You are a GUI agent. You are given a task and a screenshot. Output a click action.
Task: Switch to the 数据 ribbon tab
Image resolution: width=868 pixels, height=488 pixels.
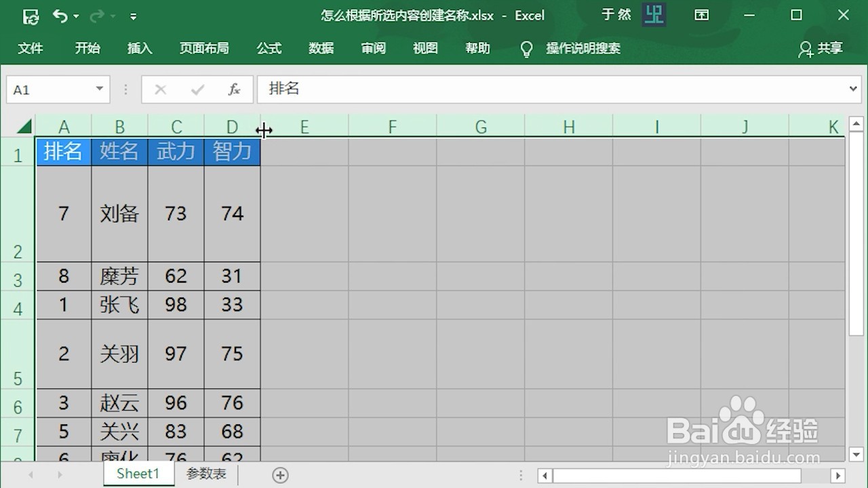point(321,48)
